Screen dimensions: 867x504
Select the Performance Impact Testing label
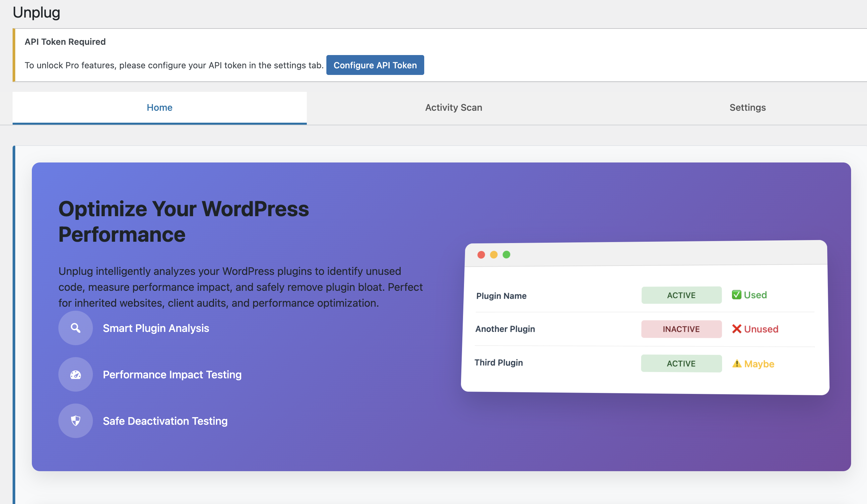pos(172,375)
